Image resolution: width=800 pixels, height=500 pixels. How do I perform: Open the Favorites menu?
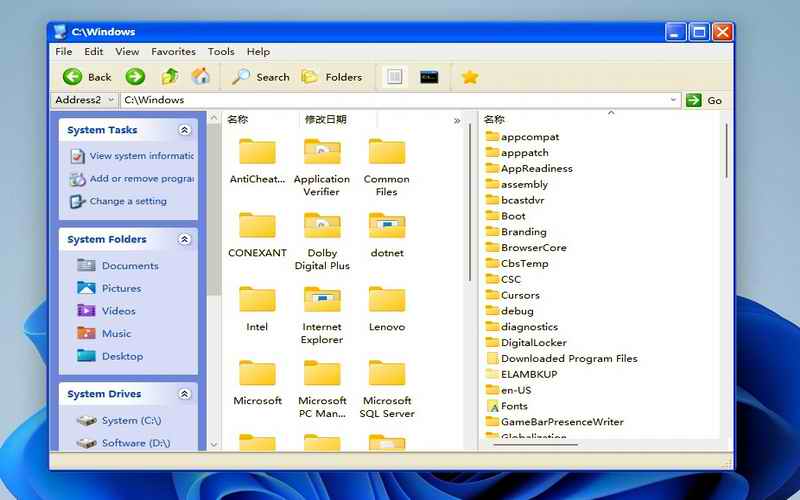pos(173,52)
